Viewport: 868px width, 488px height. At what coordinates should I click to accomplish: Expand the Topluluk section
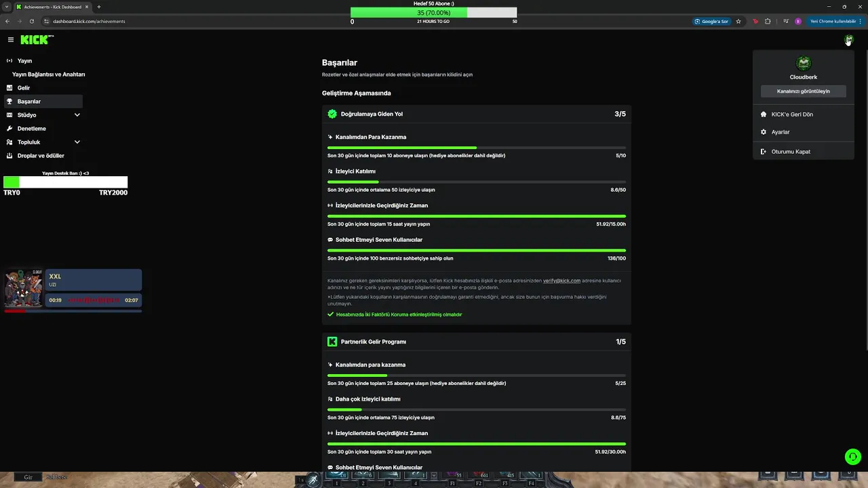point(77,142)
